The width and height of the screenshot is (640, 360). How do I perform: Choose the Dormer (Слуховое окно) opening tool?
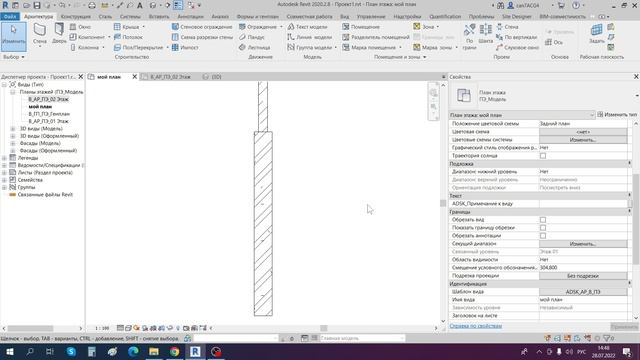point(517,47)
